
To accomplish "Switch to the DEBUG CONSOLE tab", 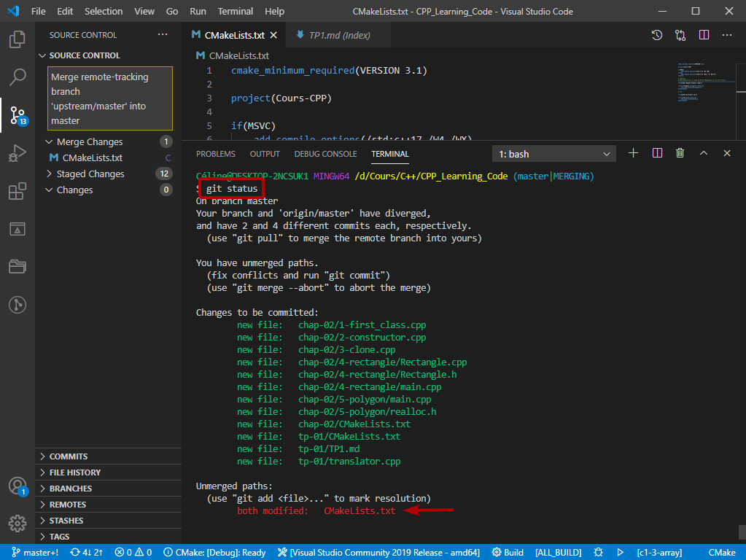I will (x=325, y=154).
